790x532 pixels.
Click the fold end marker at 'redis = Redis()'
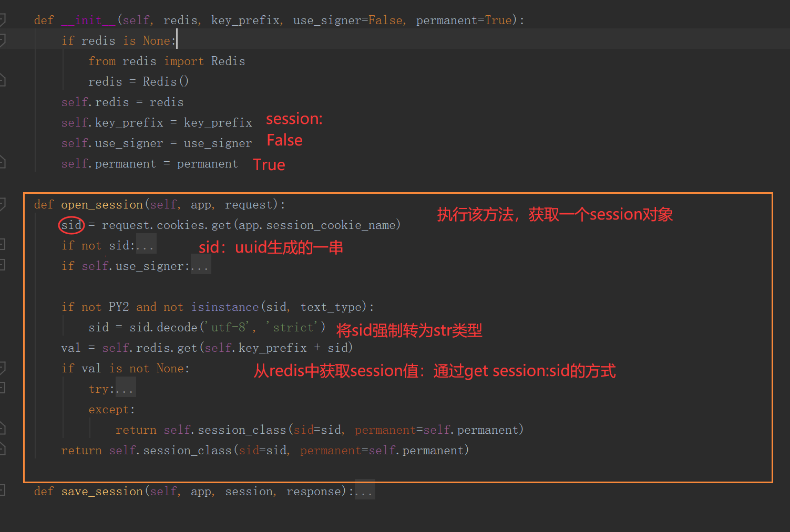pyautogui.click(x=2, y=81)
